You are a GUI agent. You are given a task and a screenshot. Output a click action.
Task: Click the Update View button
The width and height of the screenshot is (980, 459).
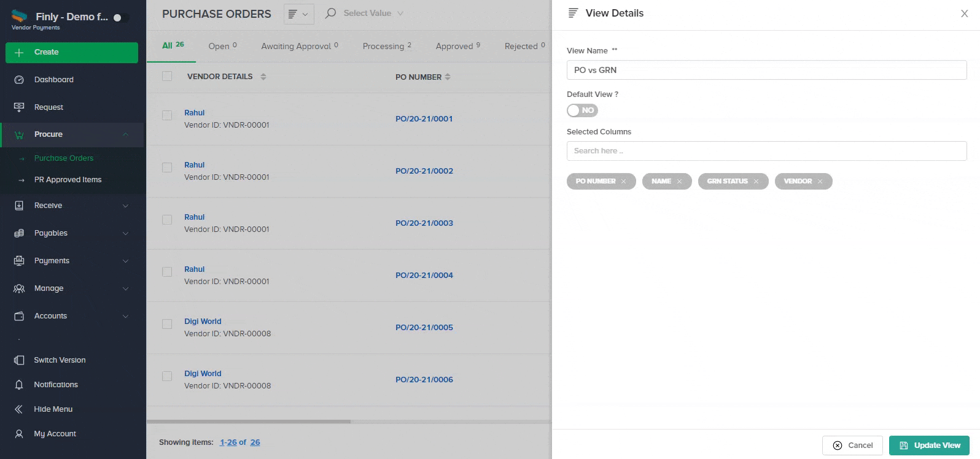(929, 445)
